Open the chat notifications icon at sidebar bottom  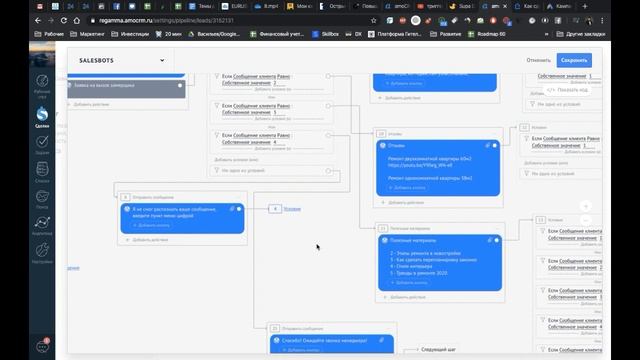coord(42,346)
